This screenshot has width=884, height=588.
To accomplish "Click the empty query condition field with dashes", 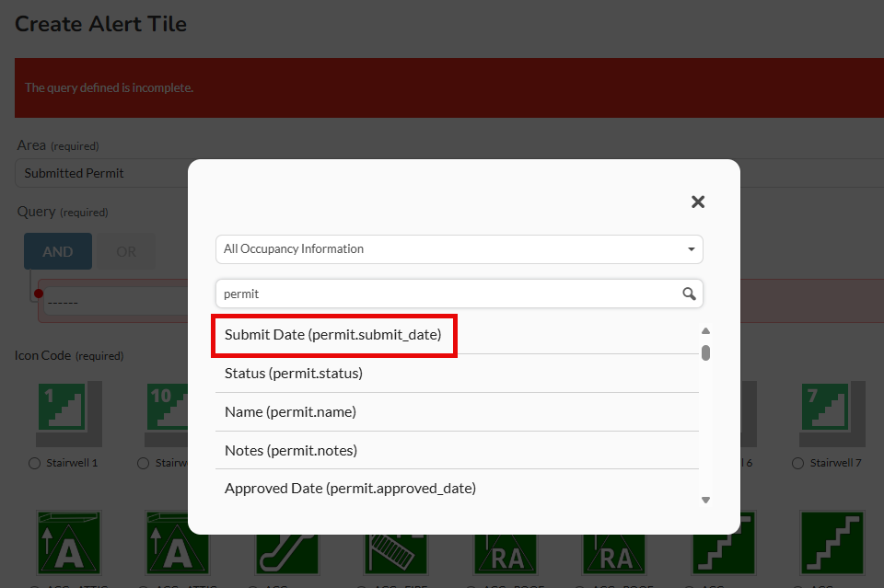I will [116, 302].
